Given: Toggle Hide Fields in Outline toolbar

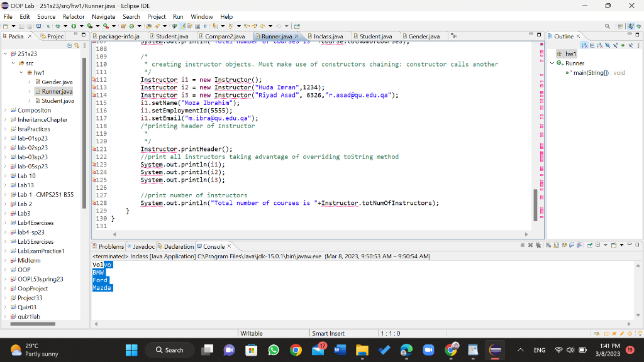Looking at the screenshot, I should click(x=608, y=45).
